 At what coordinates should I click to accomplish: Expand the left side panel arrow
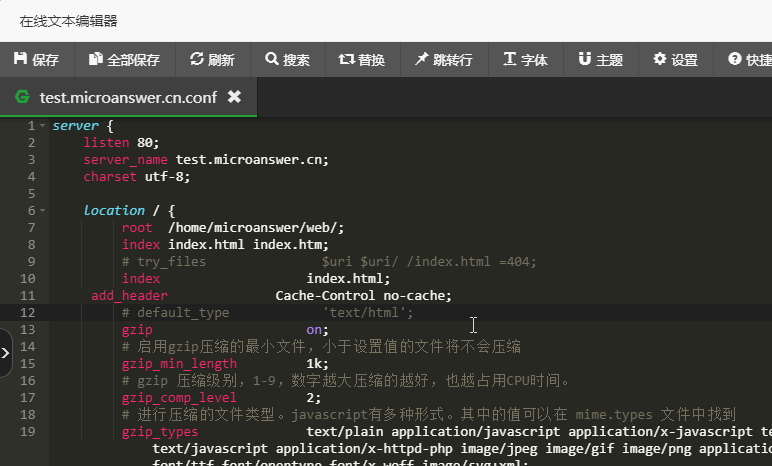point(5,353)
